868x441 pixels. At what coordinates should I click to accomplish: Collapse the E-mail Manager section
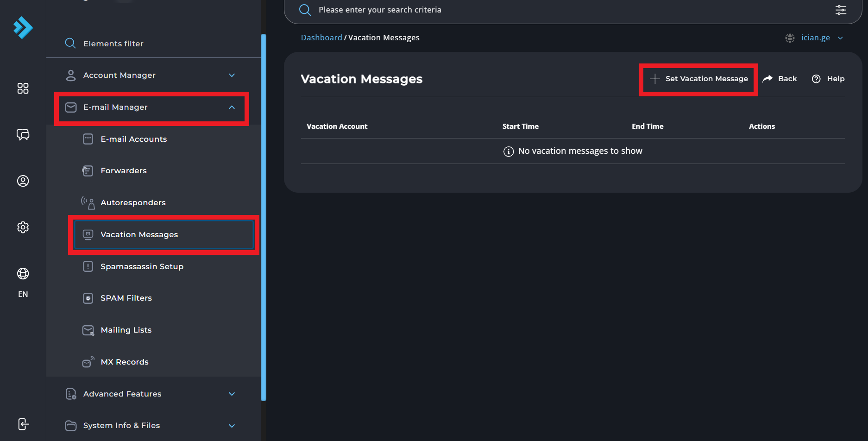(x=232, y=107)
